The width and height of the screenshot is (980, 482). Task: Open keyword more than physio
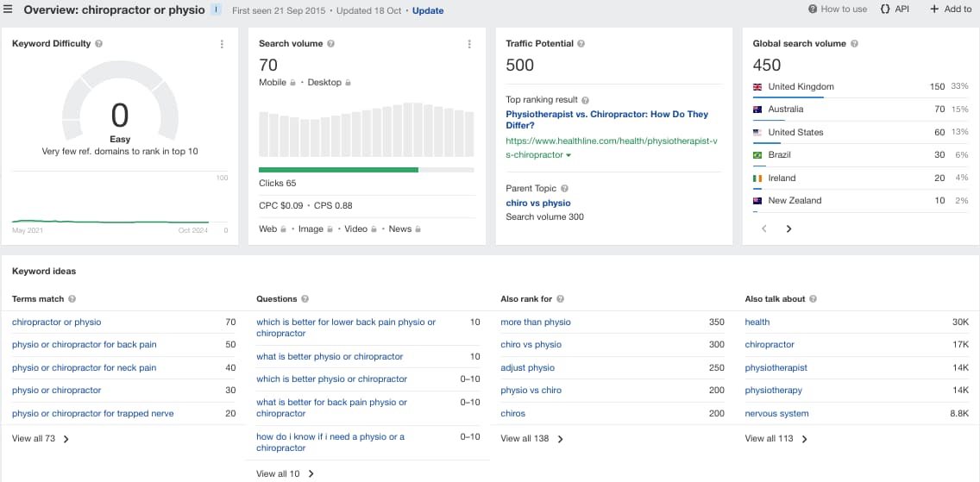click(x=536, y=322)
